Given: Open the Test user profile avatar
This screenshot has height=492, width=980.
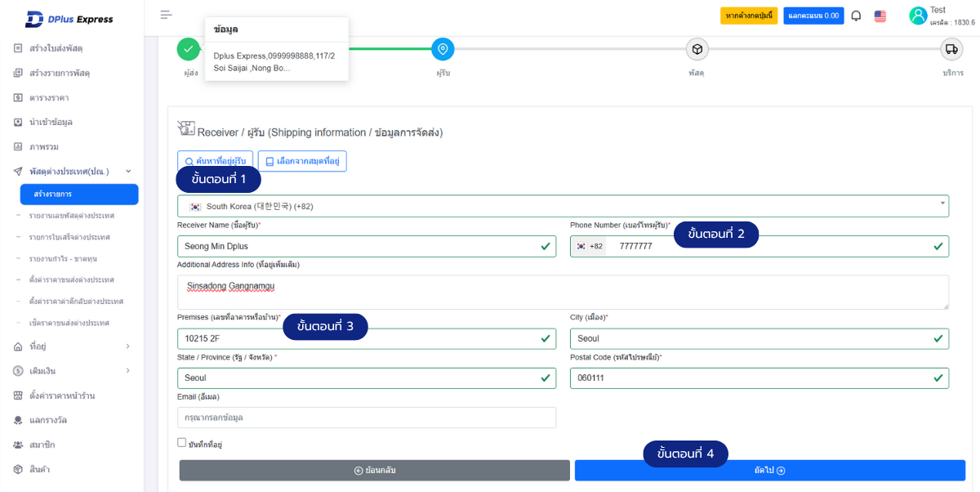Looking at the screenshot, I should 918,16.
